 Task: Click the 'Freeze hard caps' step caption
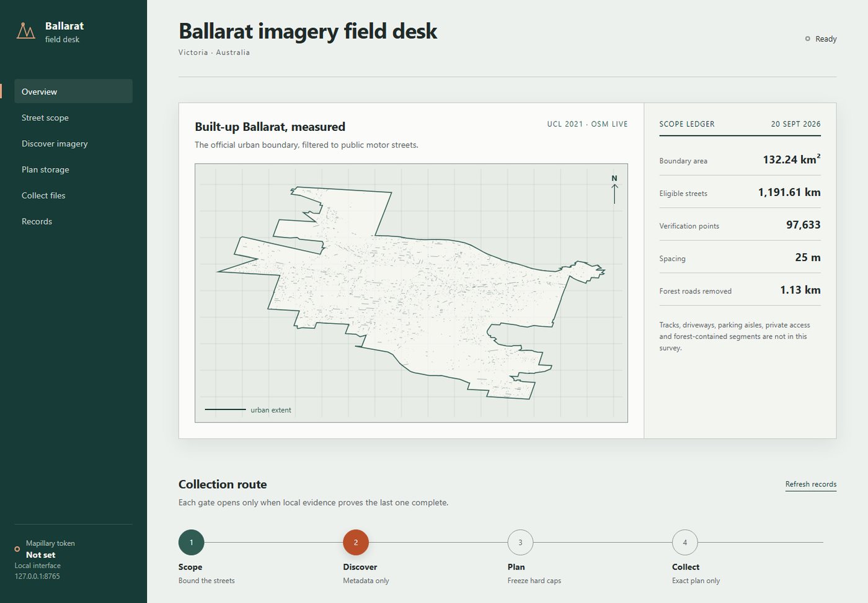tap(534, 581)
